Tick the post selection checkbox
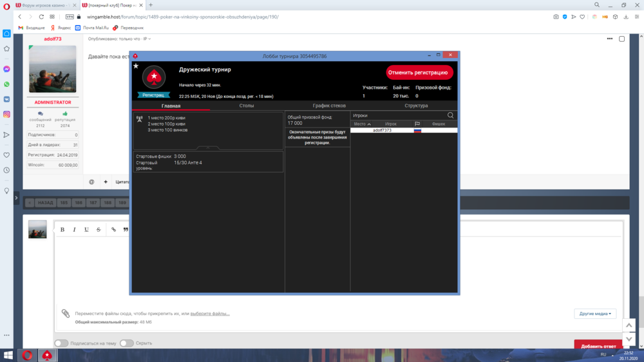The width and height of the screenshot is (644, 362). coord(621,39)
